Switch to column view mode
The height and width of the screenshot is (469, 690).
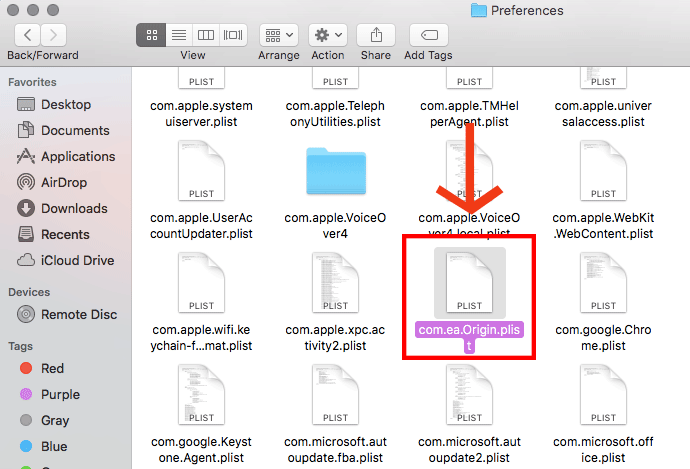click(x=206, y=35)
